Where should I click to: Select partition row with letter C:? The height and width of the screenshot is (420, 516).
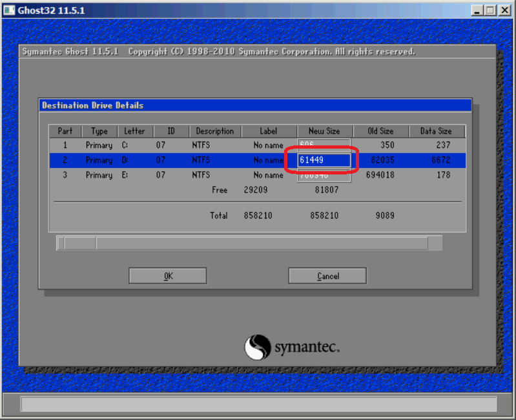pos(257,145)
